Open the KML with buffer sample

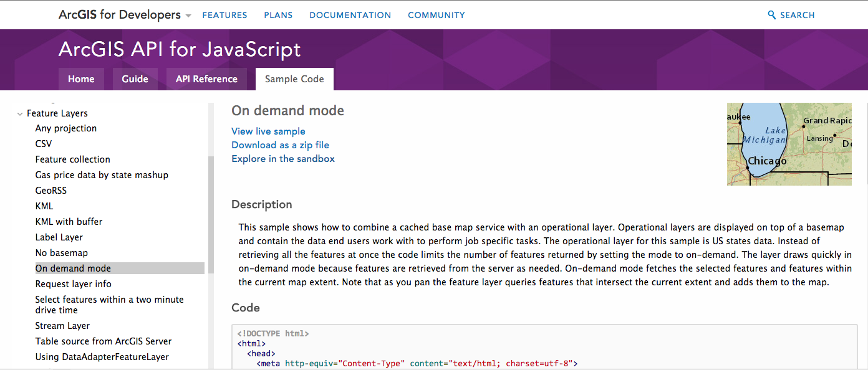tap(69, 222)
